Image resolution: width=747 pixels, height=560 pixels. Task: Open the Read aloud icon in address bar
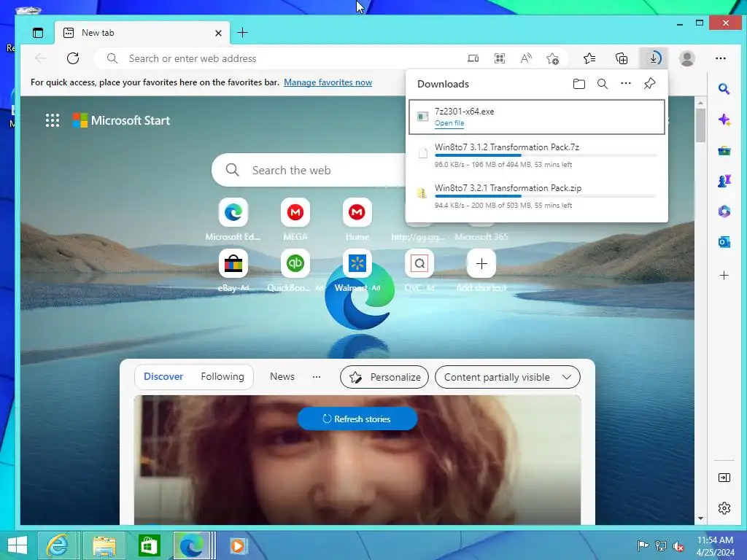[526, 58]
